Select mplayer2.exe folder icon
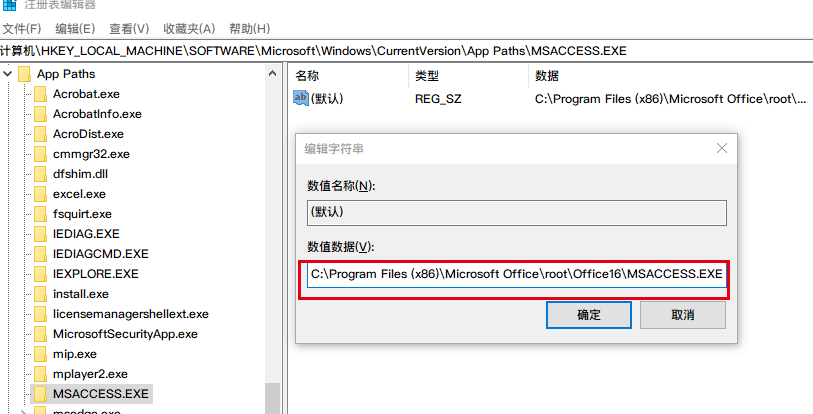Image resolution: width=813 pixels, height=414 pixels. coord(40,374)
